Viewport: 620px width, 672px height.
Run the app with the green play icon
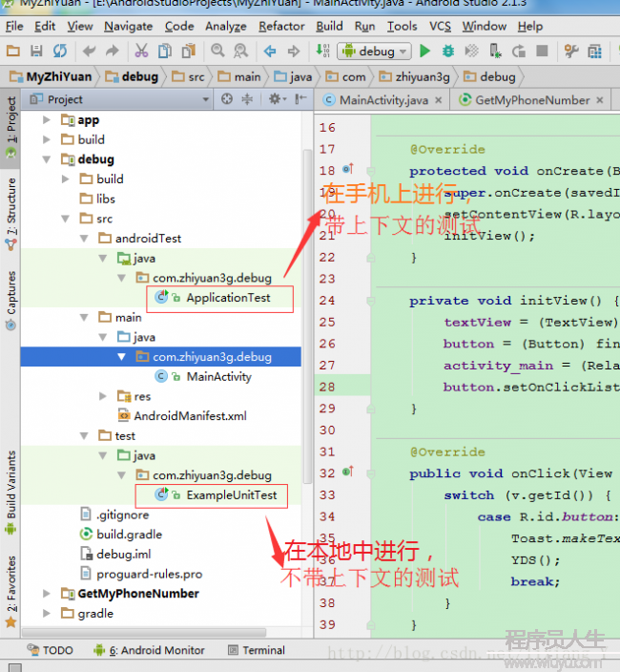tap(424, 51)
